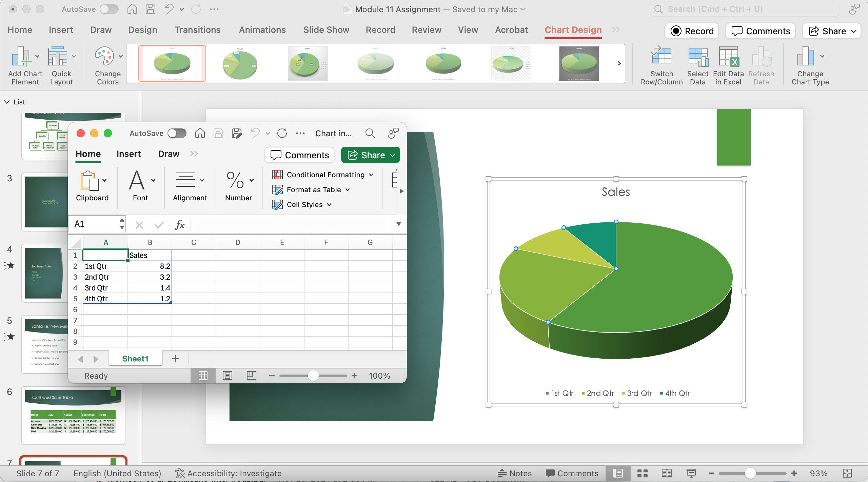Open Format as Table dropdown

pyautogui.click(x=311, y=189)
